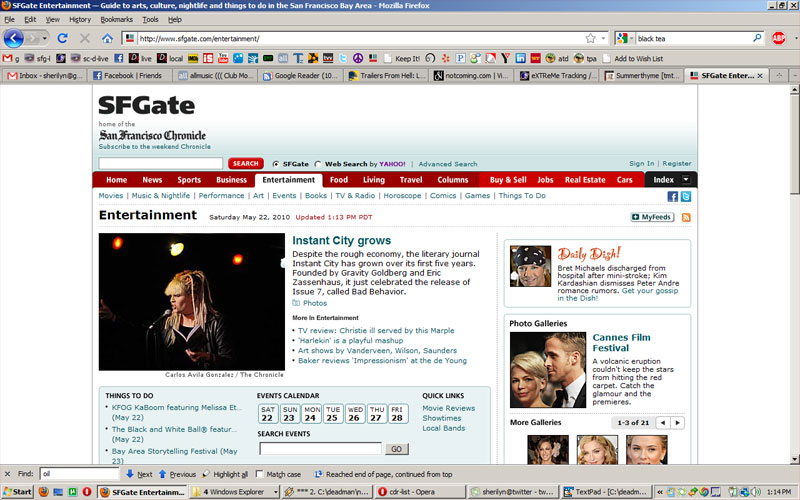Screen dimensions: 800x500
Task: Click the scrollbar down arrow
Action: click(x=794, y=459)
